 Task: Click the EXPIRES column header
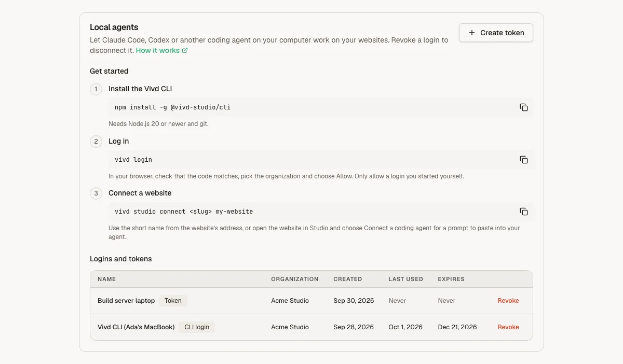coord(451,279)
